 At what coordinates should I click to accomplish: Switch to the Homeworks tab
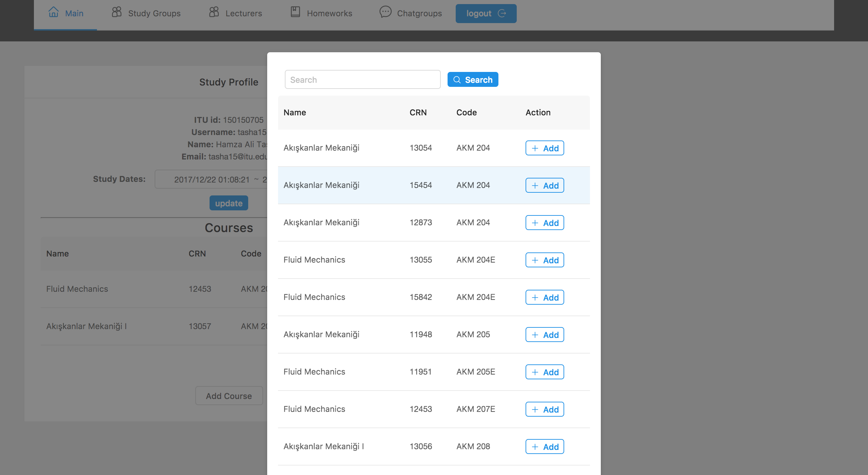321,14
